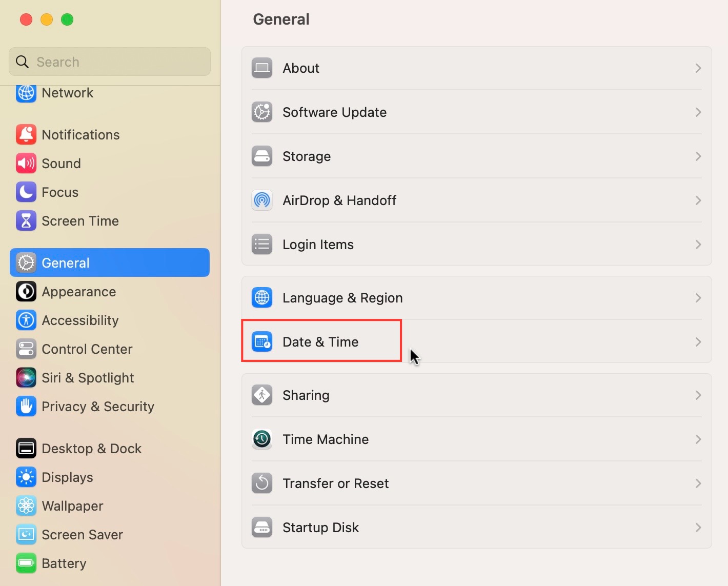The width and height of the screenshot is (728, 586).
Task: Click the Storage drive icon
Action: click(x=262, y=156)
